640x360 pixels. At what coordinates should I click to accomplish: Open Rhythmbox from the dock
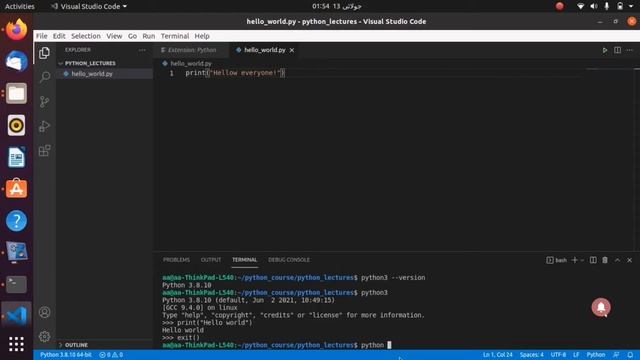click(16, 125)
